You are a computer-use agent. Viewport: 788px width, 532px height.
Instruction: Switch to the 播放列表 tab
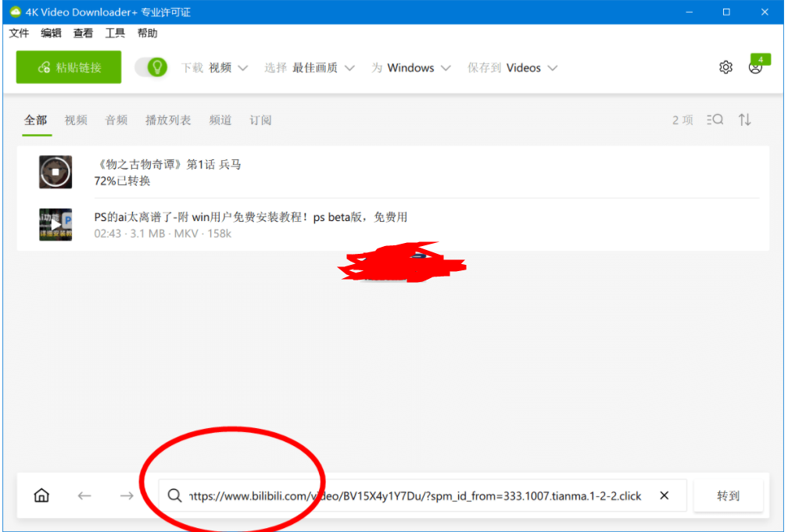pyautogui.click(x=168, y=120)
